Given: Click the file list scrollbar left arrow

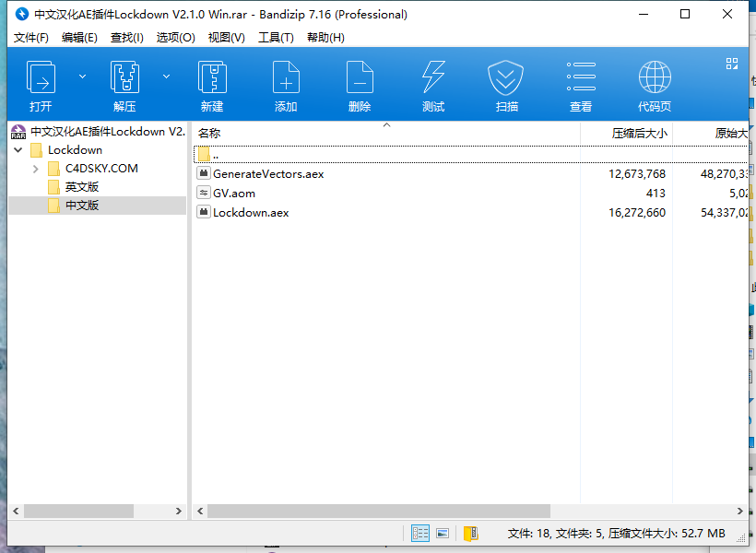Looking at the screenshot, I should pyautogui.click(x=200, y=511).
